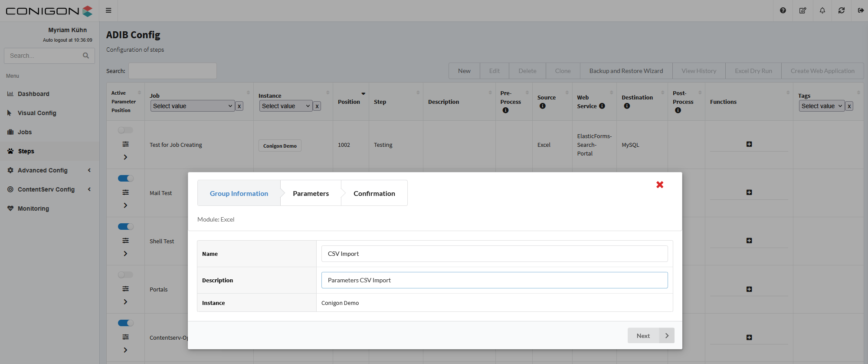The image size is (868, 364).
Task: Click parameter sliders icon for Shell Test
Action: pos(125,241)
